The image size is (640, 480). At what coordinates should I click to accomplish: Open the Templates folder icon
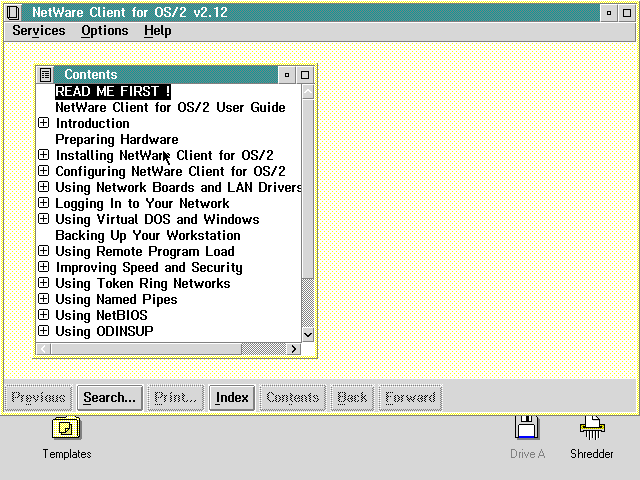click(66, 429)
